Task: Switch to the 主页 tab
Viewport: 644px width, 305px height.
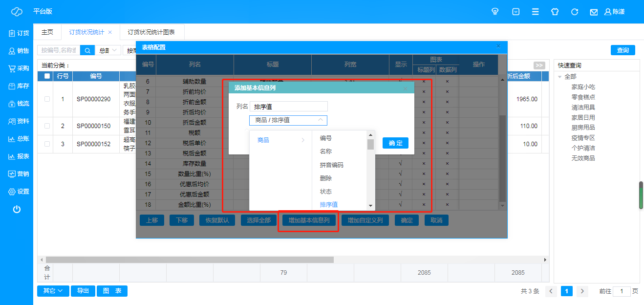Action: point(47,32)
